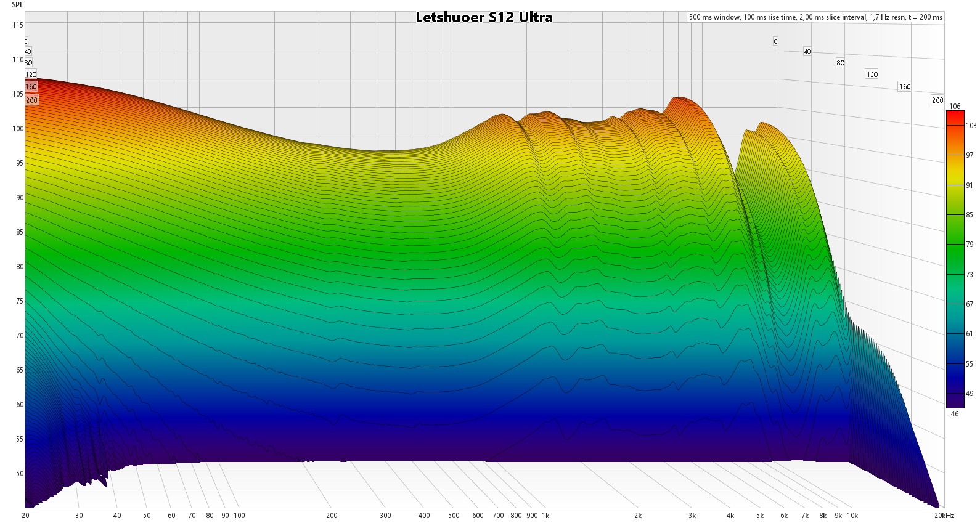Screen dimensions: 980x523
Task: Click the 100 Hz frequency axis label
Action: pyautogui.click(x=239, y=516)
